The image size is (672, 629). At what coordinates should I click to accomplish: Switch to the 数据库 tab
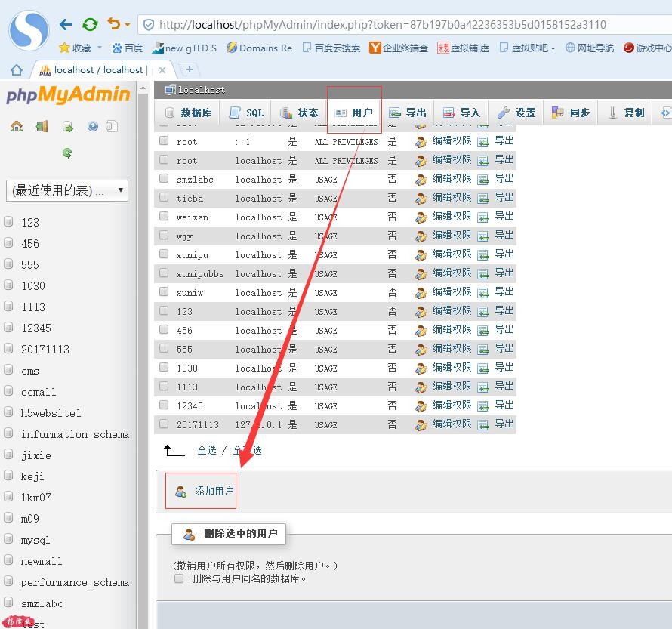(x=189, y=113)
